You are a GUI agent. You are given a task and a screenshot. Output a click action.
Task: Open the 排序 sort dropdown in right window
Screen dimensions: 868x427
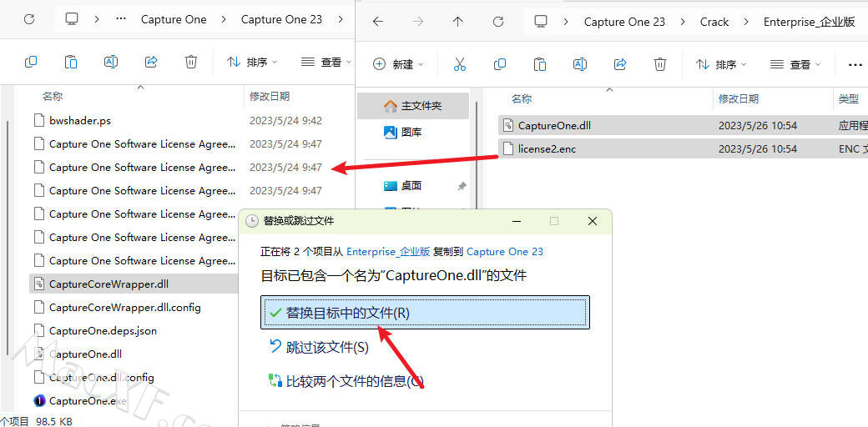[x=721, y=65]
